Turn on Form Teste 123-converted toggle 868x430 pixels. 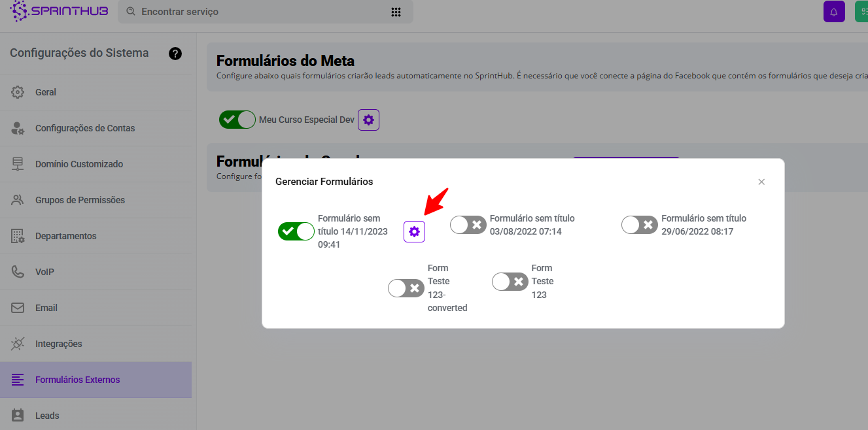pos(406,288)
